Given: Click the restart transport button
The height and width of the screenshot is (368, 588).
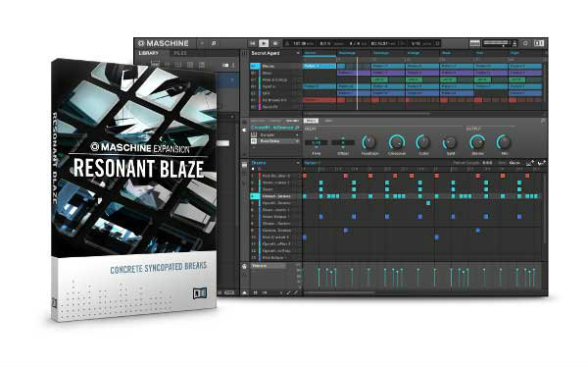Looking at the screenshot, I should click(253, 43).
